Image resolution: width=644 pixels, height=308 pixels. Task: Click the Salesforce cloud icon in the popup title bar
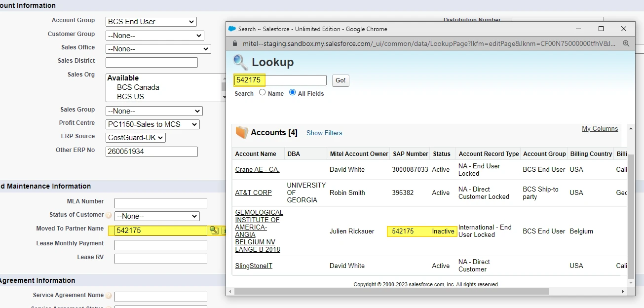[232, 29]
